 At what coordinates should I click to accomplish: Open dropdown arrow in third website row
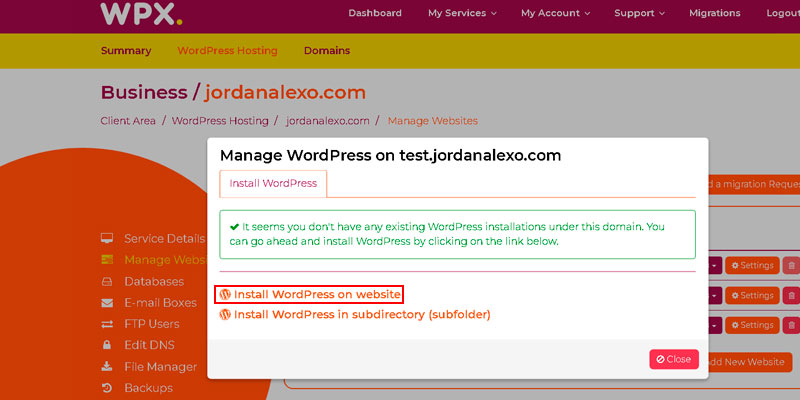[715, 325]
